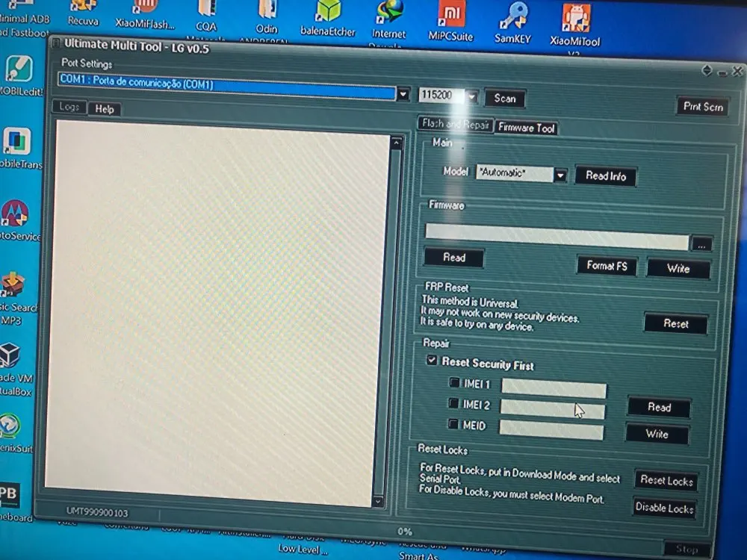Click the diamond icon in tool title bar
The image size is (747, 560).
tap(707, 70)
